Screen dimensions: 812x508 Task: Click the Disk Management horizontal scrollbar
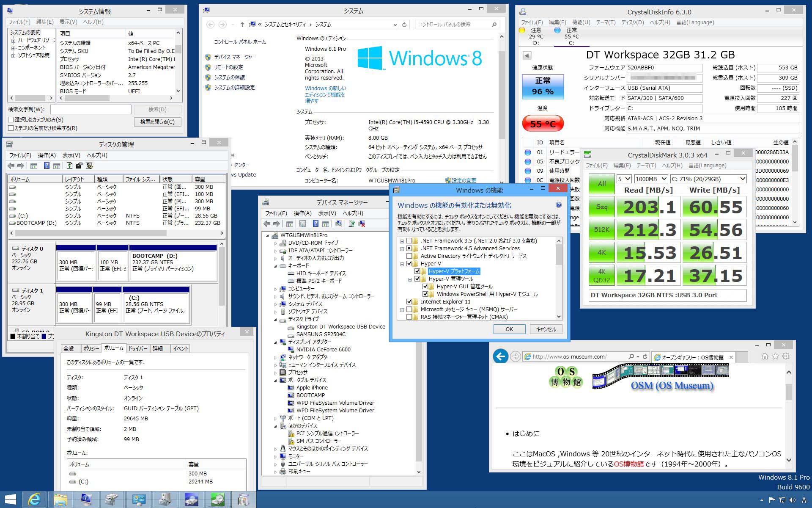tap(117, 233)
